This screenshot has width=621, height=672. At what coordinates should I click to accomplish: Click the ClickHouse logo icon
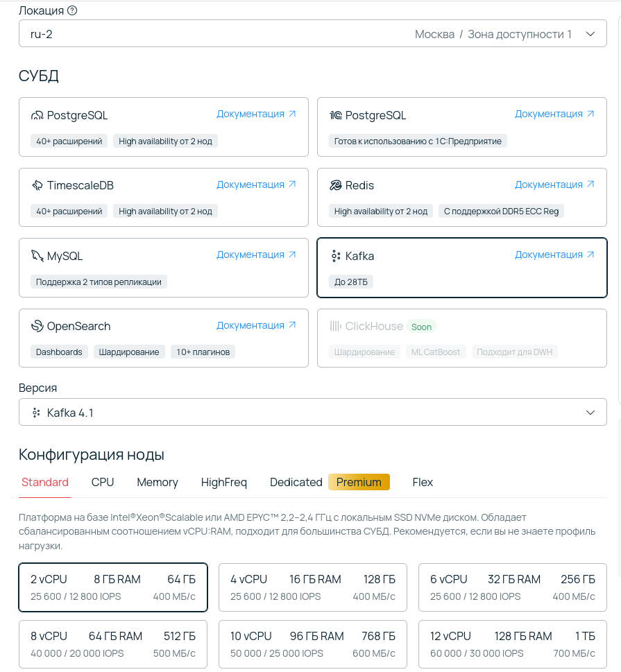point(335,326)
